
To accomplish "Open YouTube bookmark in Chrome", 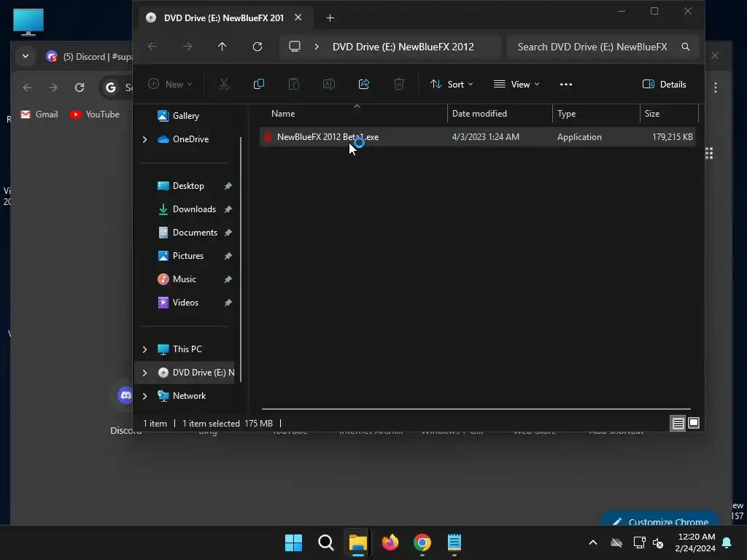I will 95,114.
